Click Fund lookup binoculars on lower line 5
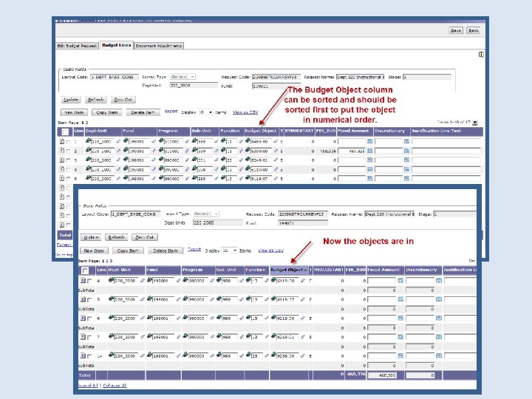Viewport: 532px width, 399px height. [x=149, y=299]
